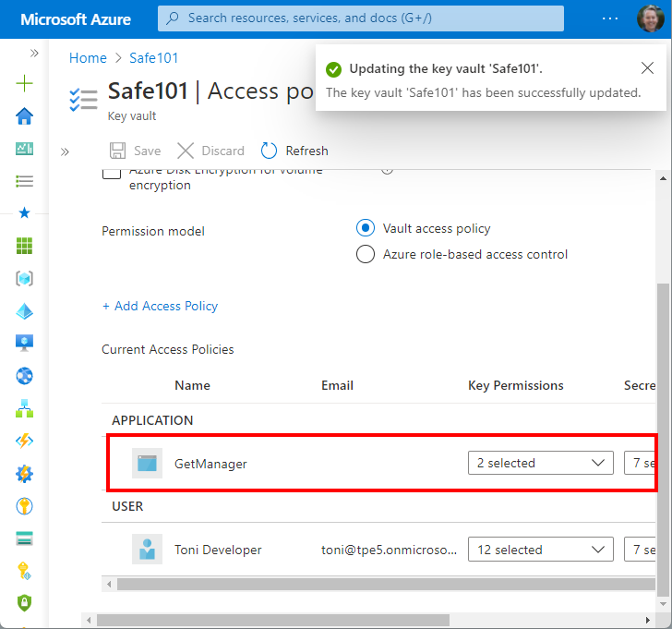Click the Home breadcrumb link
The width and height of the screenshot is (672, 629).
point(88,58)
